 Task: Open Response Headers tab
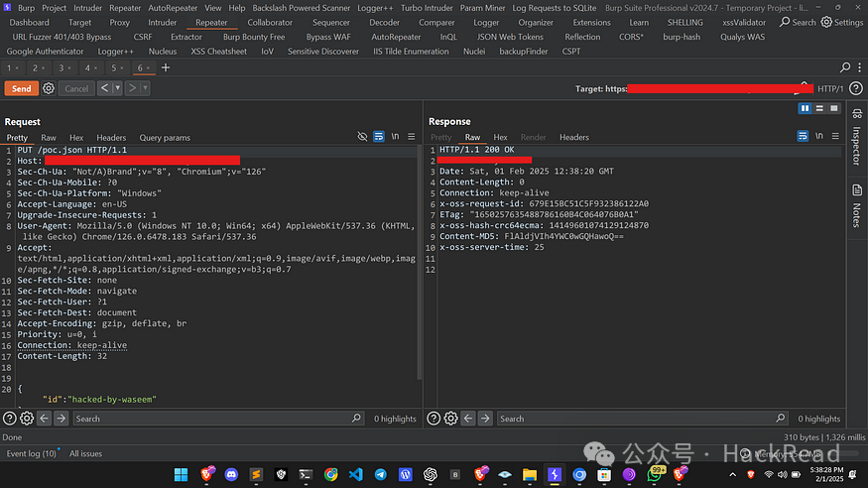(x=574, y=137)
